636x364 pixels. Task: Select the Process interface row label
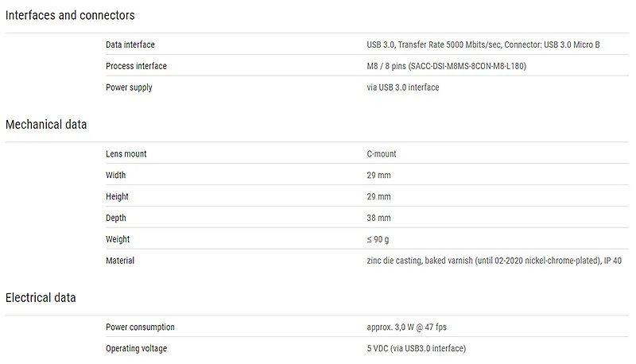coord(136,66)
